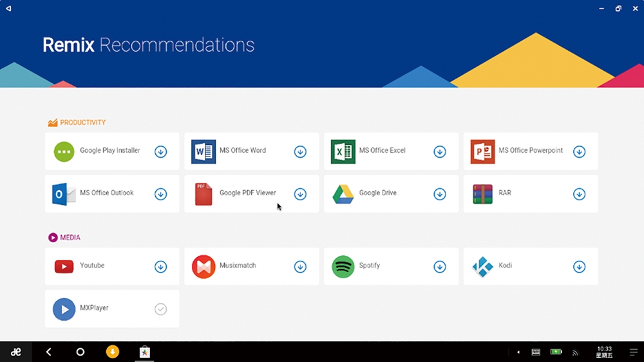Viewport: 644px width, 362px height.
Task: Select the MS Office Excel label
Action: [383, 150]
